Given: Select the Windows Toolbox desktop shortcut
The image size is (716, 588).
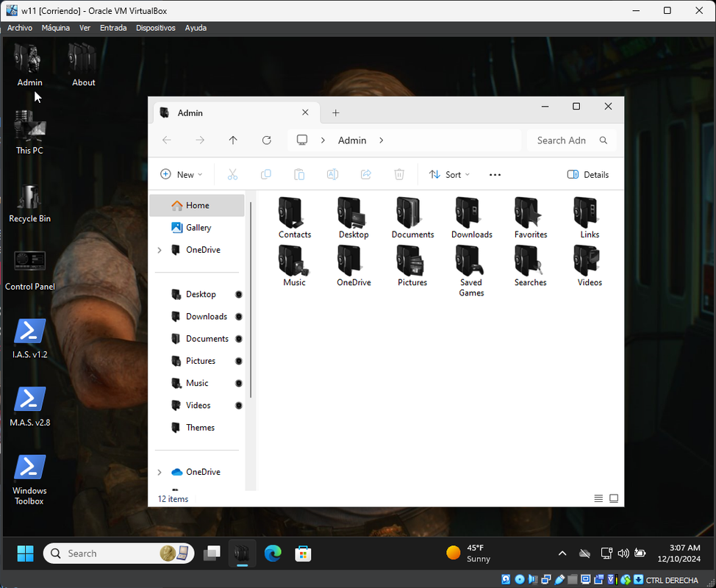Looking at the screenshot, I should pos(29,480).
